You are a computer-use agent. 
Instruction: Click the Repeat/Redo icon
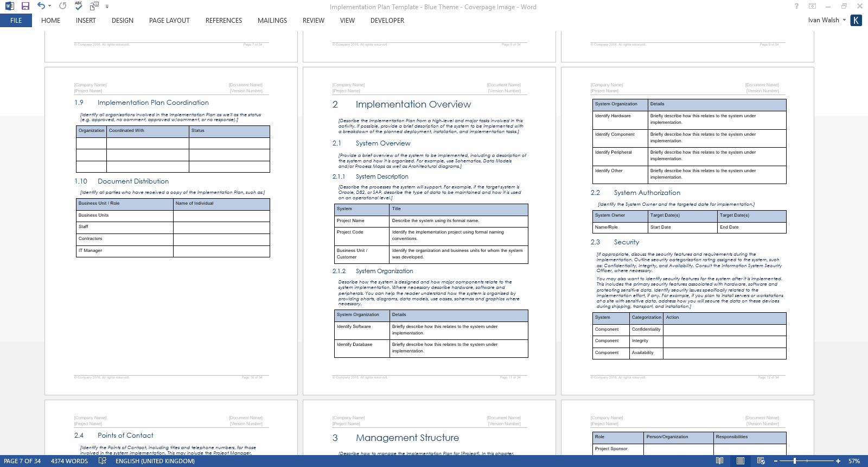pyautogui.click(x=63, y=6)
